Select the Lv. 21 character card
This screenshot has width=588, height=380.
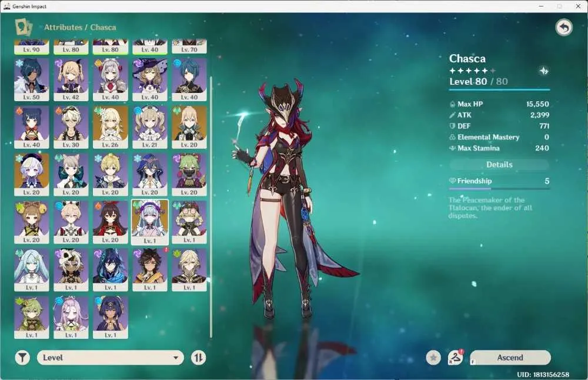coord(149,127)
